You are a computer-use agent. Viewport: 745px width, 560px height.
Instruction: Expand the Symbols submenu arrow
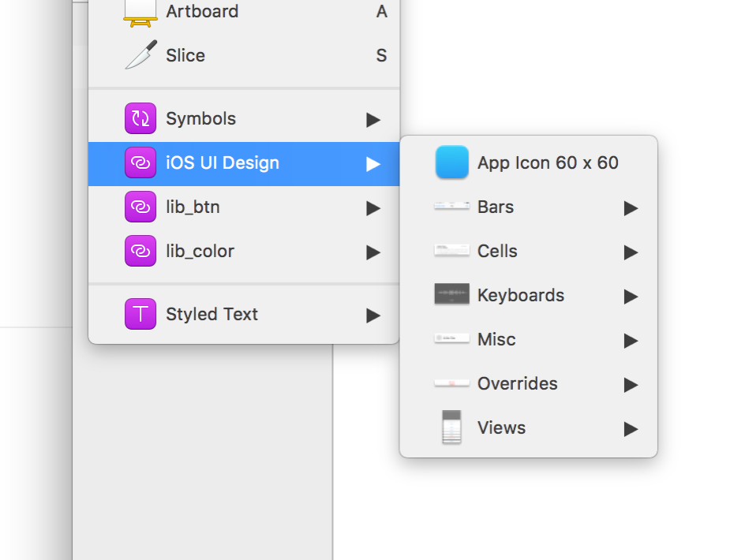(x=373, y=119)
